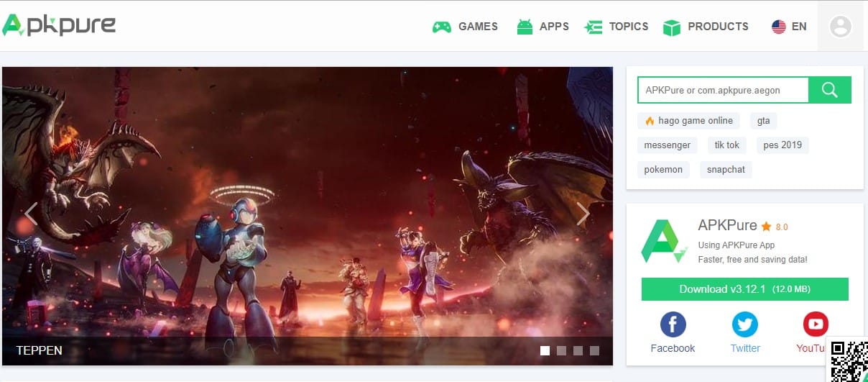Click the Android robot Apps icon
Viewport: 868px width, 382px height.
tap(525, 27)
